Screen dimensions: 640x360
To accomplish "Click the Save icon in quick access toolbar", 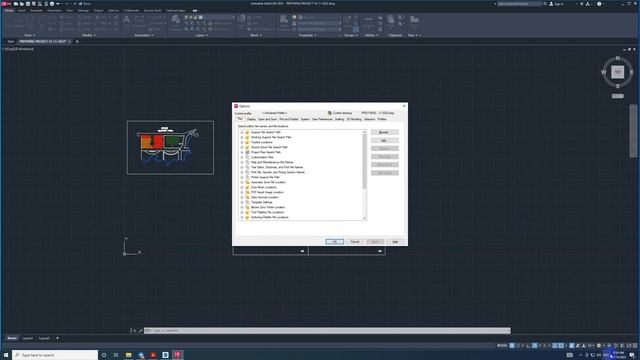I will 28,4.
